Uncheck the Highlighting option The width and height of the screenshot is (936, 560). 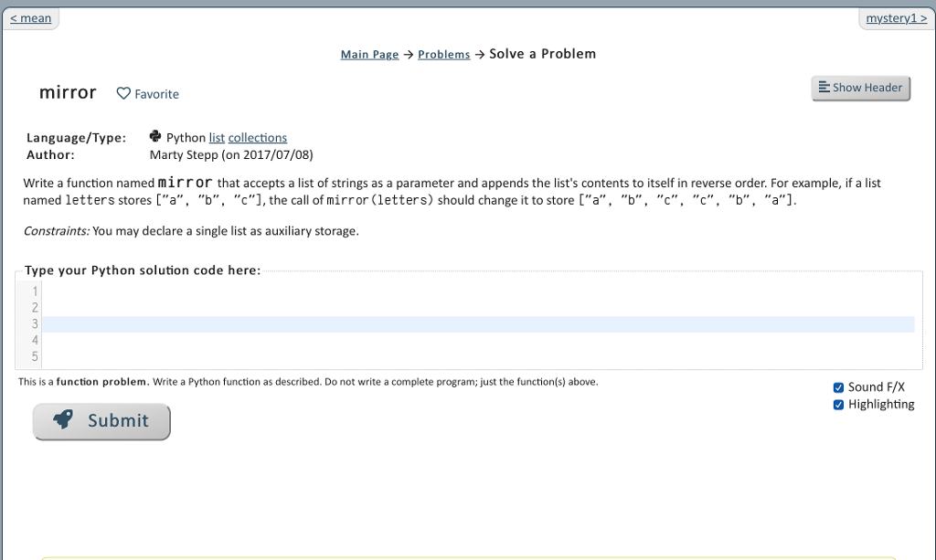(x=838, y=404)
